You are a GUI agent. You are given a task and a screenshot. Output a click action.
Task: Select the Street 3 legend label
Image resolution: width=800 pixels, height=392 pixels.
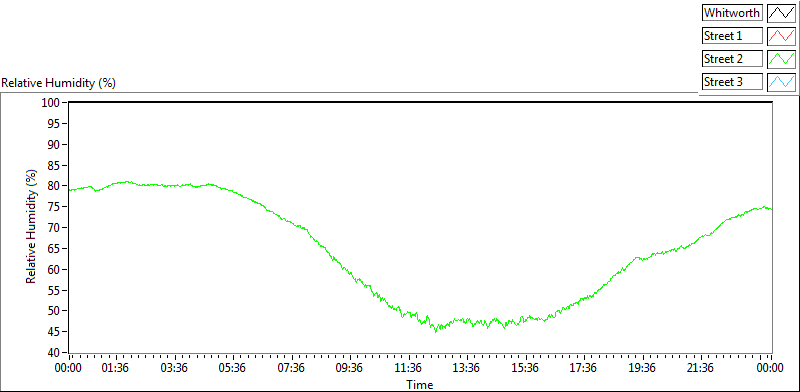732,81
